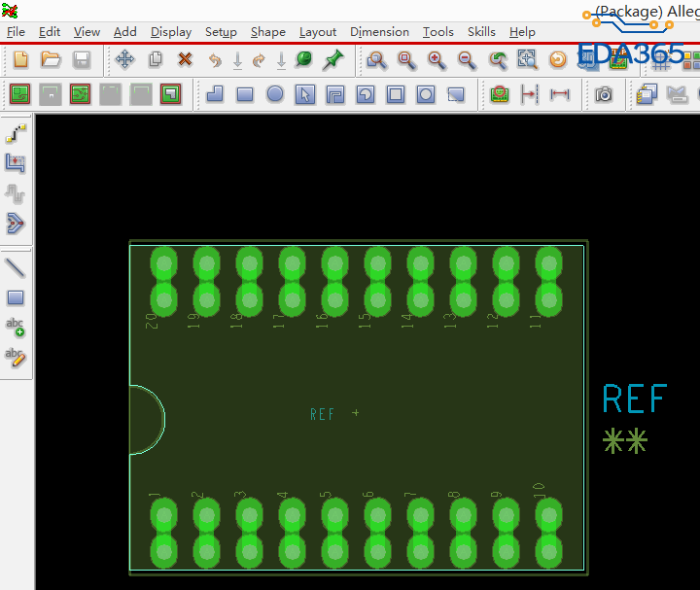Select the Shape add polygon tool

pos(215,94)
